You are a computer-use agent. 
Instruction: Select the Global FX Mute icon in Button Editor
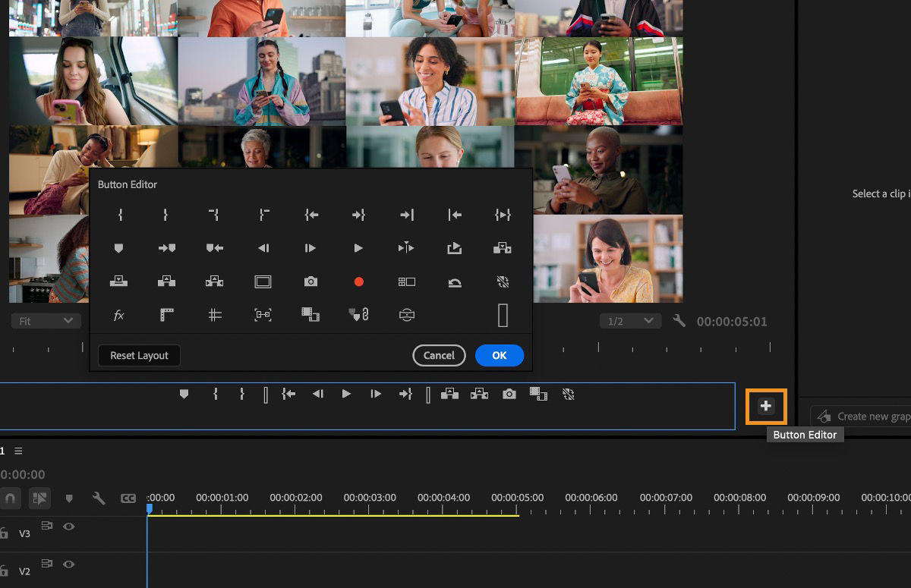tap(502, 281)
